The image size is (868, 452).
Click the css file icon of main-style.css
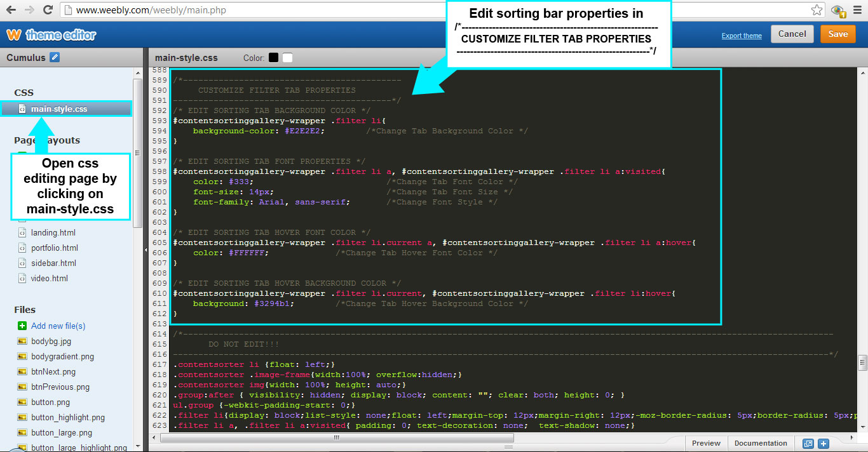tap(22, 109)
